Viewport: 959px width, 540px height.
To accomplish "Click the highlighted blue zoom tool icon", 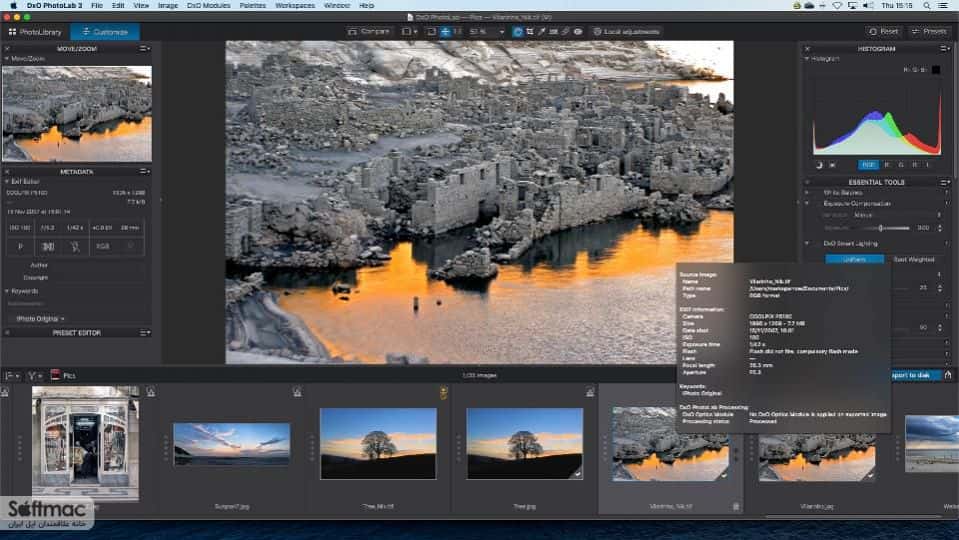I will tap(446, 31).
